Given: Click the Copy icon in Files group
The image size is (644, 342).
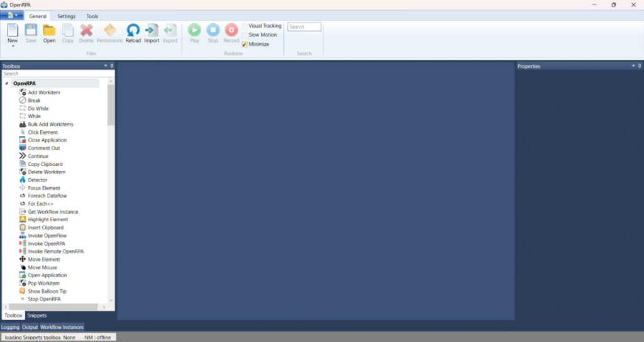Looking at the screenshot, I should pos(68,30).
